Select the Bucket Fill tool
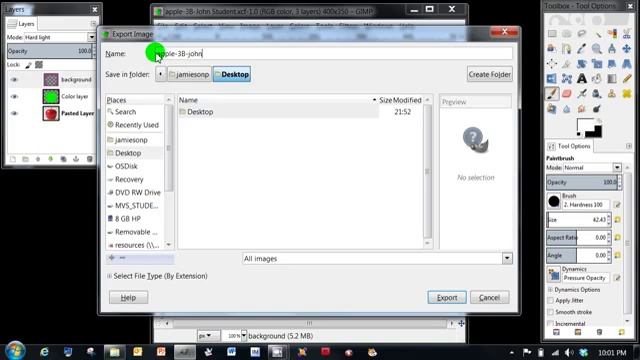Viewport: 640px width, 360px height. point(597,78)
